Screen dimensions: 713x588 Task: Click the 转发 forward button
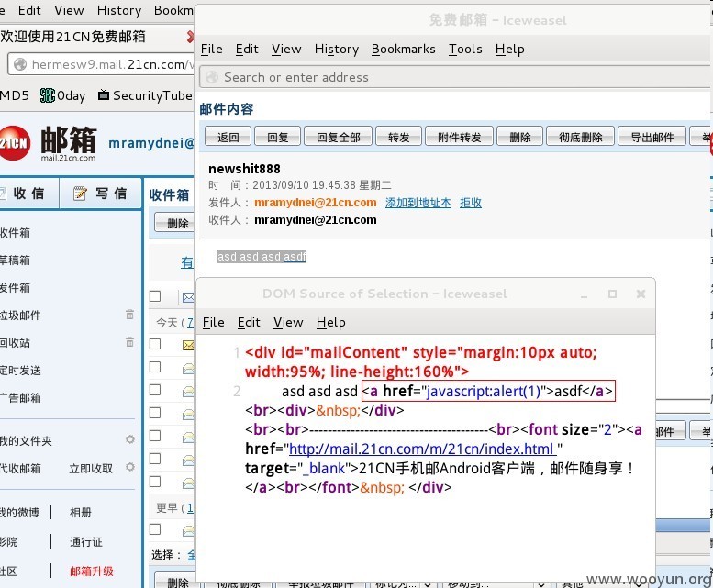399,137
